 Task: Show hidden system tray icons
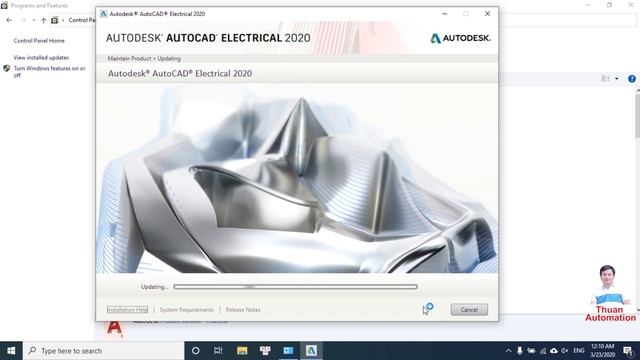[x=508, y=351]
